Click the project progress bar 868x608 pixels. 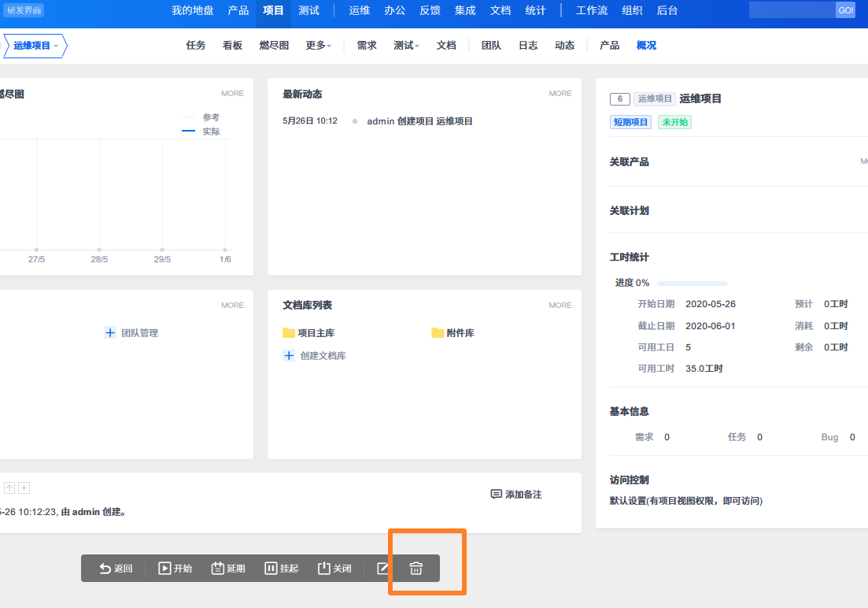(692, 284)
